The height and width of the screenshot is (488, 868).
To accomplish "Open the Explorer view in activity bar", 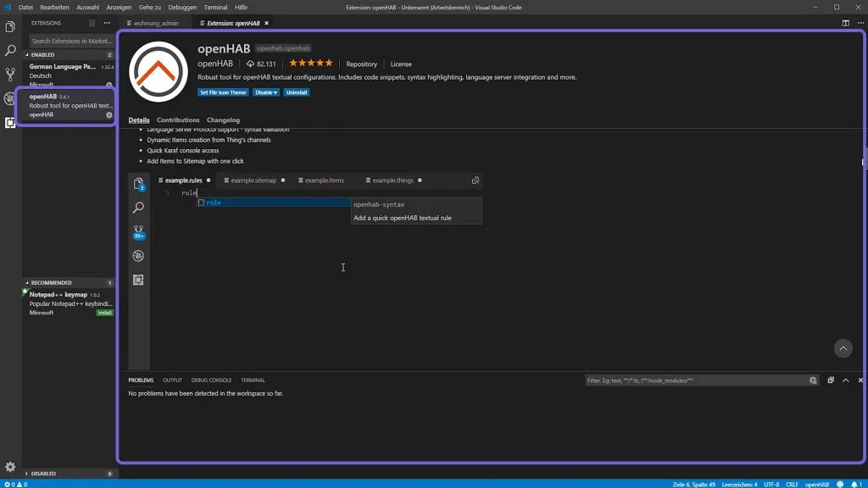I will [x=10, y=27].
